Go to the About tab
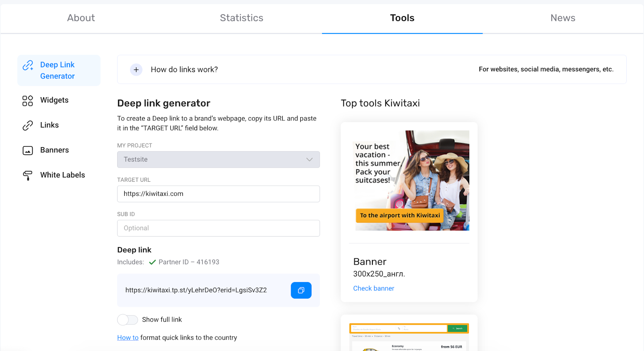 click(x=81, y=18)
